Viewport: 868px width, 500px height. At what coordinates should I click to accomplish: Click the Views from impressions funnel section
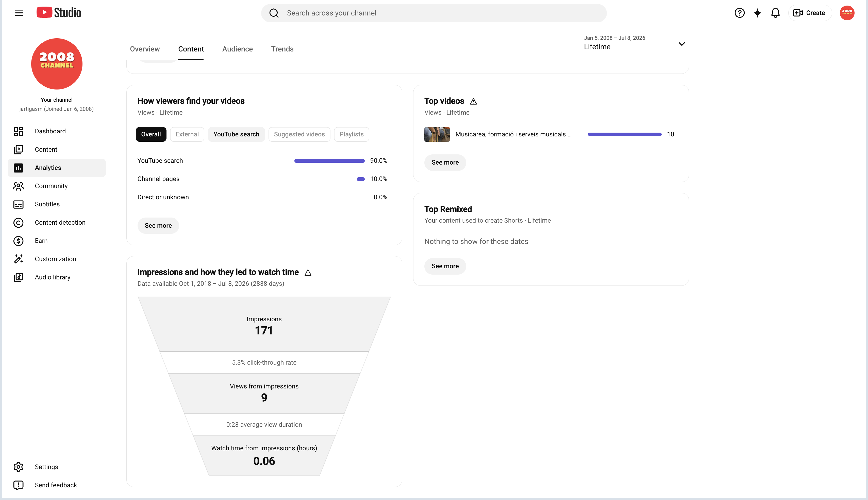(x=264, y=393)
